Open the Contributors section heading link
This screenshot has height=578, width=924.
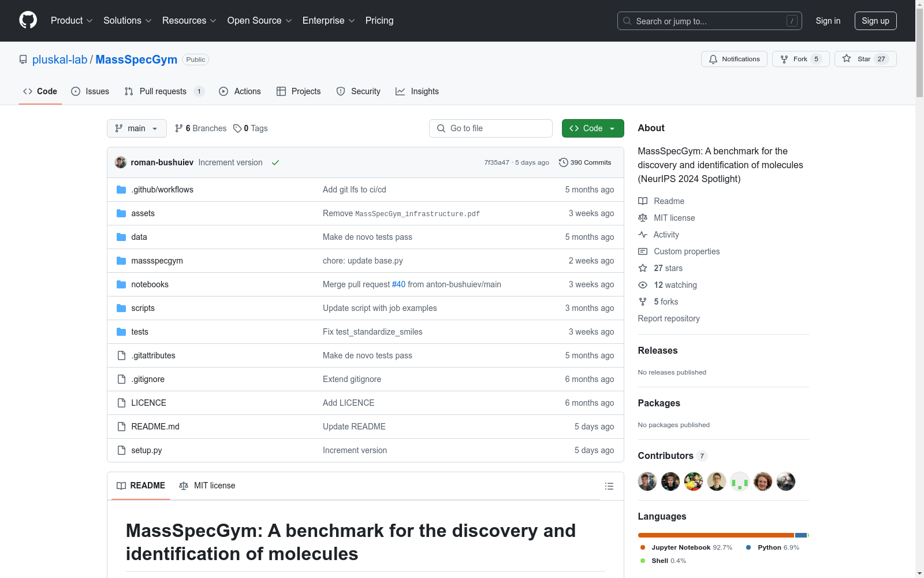point(672,455)
